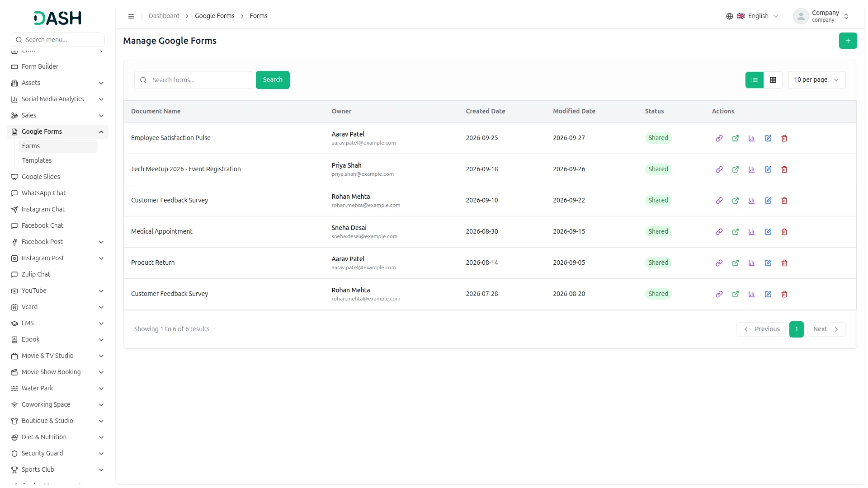Collapse the Google Forms sidebar section

58,132
